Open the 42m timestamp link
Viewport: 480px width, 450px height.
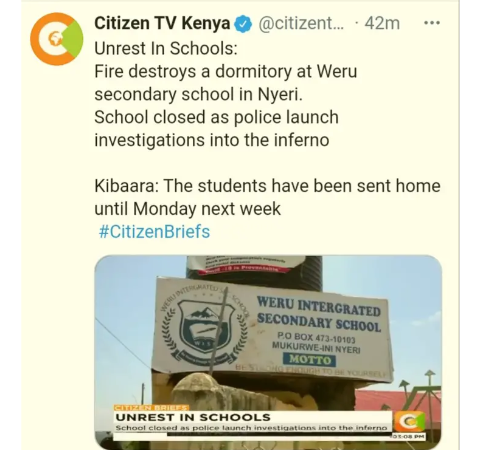tap(382, 24)
